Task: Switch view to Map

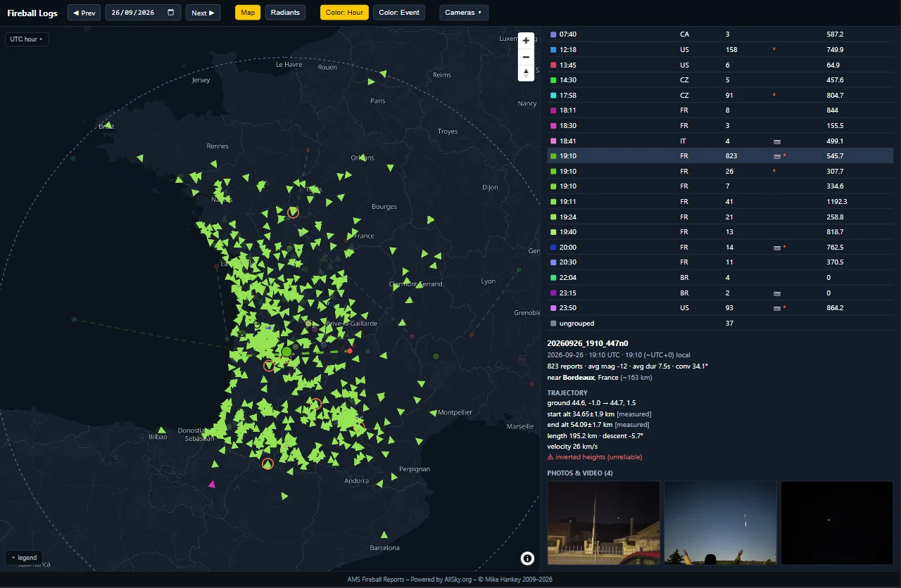Action: pyautogui.click(x=248, y=13)
